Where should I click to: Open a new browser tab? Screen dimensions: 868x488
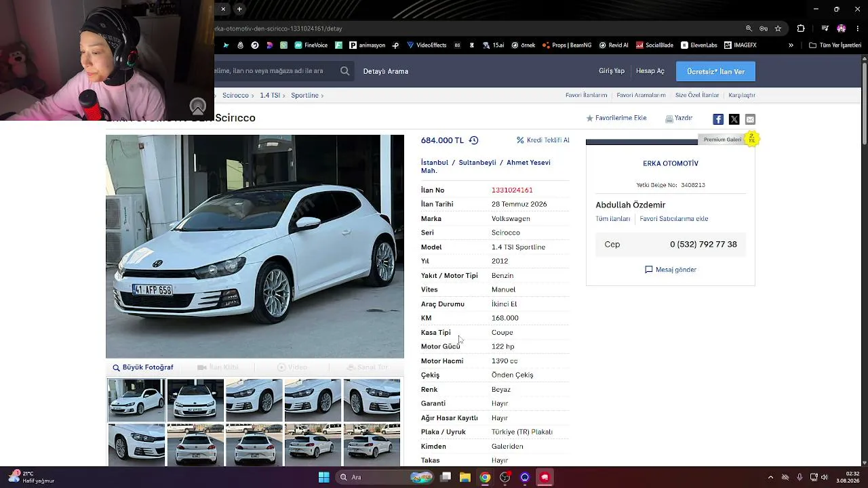239,9
